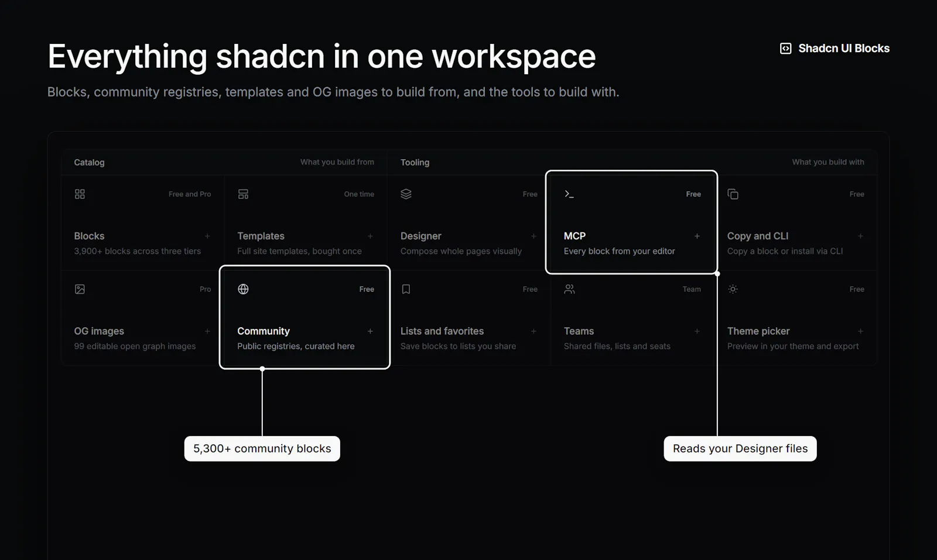Click the 'Pro' badge on OG images
The image size is (937, 560).
[205, 289]
